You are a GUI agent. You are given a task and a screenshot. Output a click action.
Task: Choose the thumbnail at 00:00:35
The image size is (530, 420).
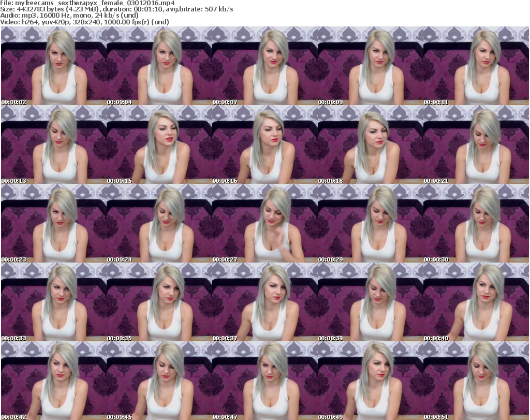(x=159, y=302)
